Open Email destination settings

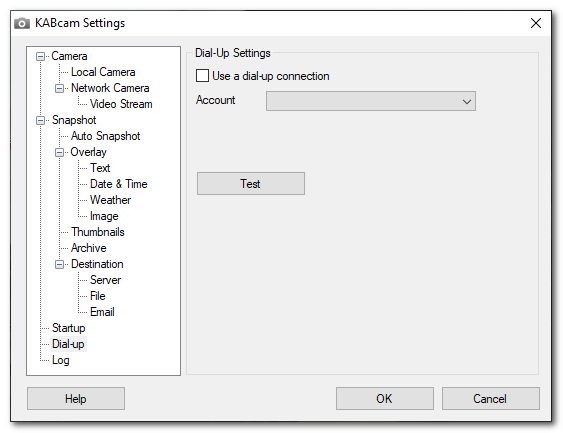pos(102,312)
